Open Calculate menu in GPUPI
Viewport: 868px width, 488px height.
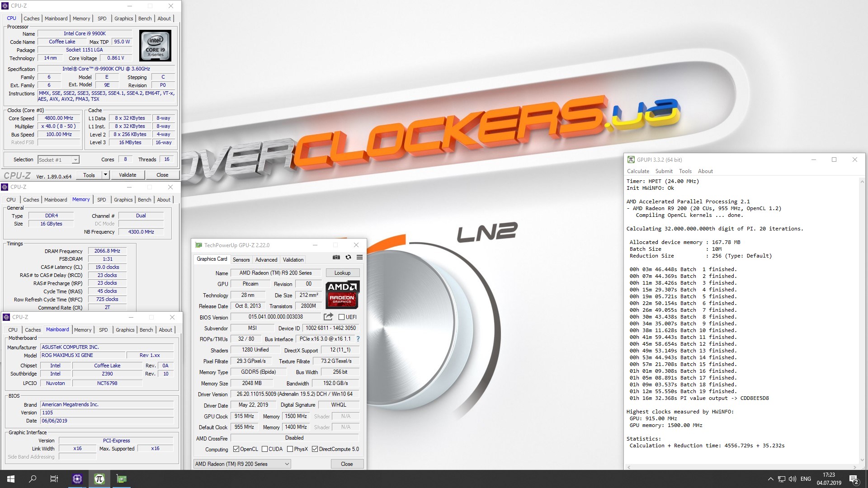(638, 171)
